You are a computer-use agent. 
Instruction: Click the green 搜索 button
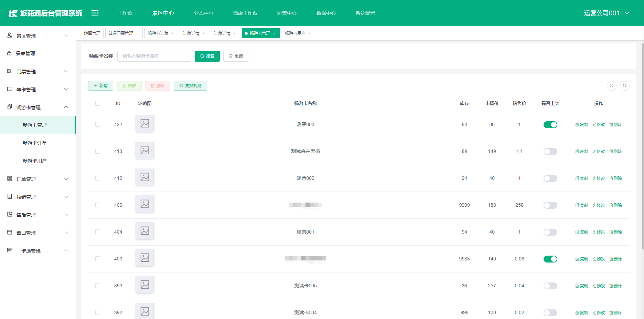[207, 56]
